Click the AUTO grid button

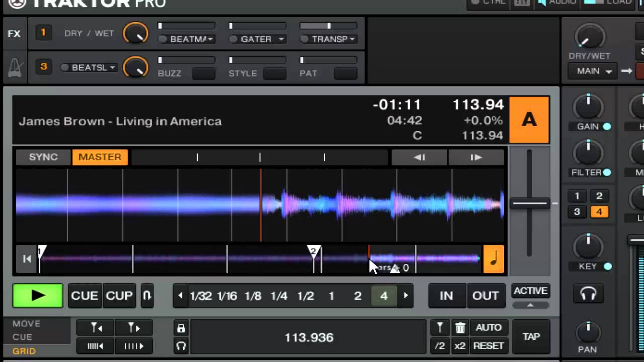pyautogui.click(x=489, y=328)
